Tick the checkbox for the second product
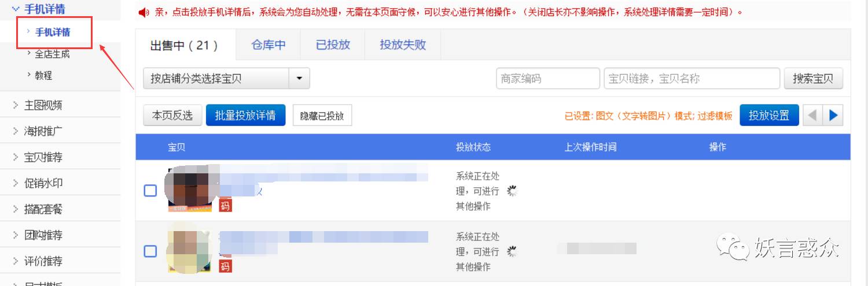 coord(150,251)
